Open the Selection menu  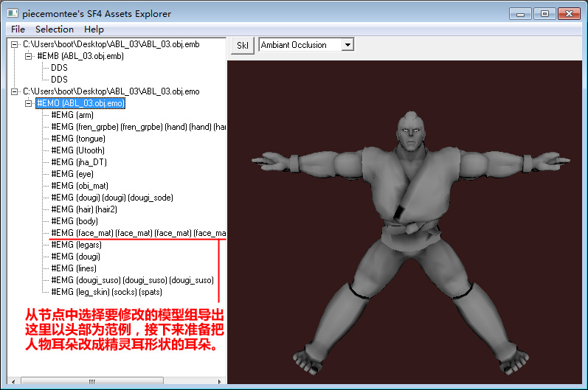55,29
